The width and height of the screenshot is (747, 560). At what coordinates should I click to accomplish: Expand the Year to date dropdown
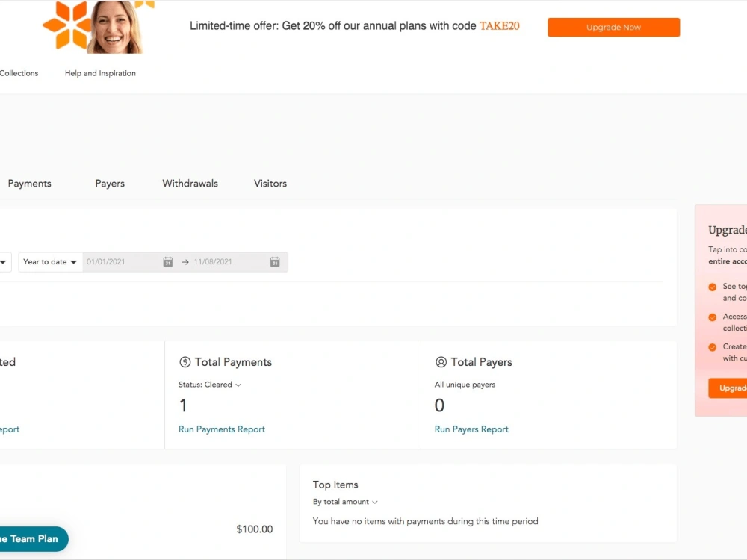(50, 262)
